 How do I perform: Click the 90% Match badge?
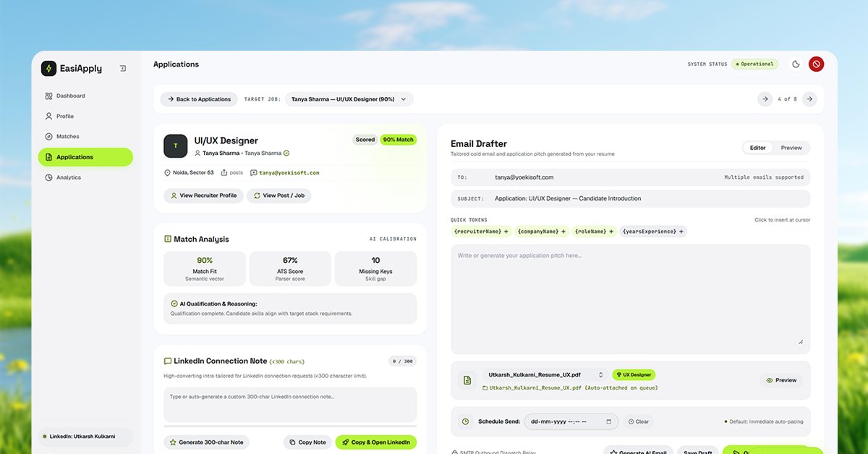(399, 140)
